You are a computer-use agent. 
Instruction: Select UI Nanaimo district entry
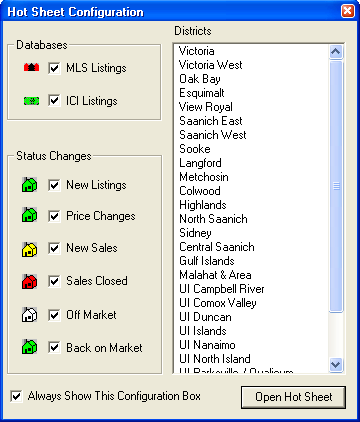click(x=207, y=345)
